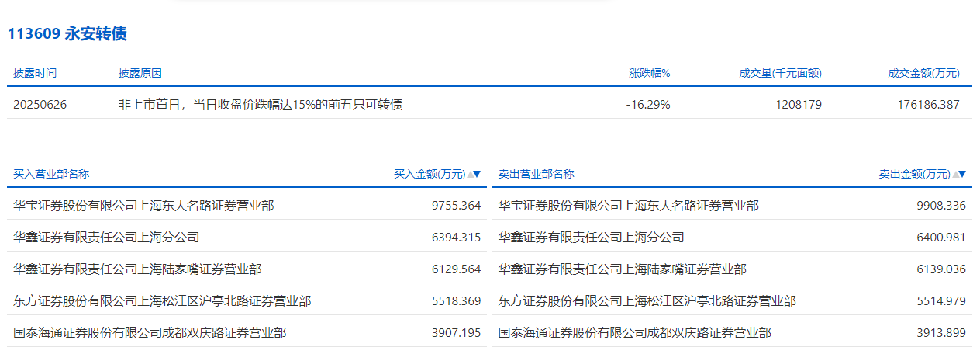Screen dimensions: 980x354
Task: Open buy-side 东方证券沪亭北路证券营业部
Action: (162, 300)
